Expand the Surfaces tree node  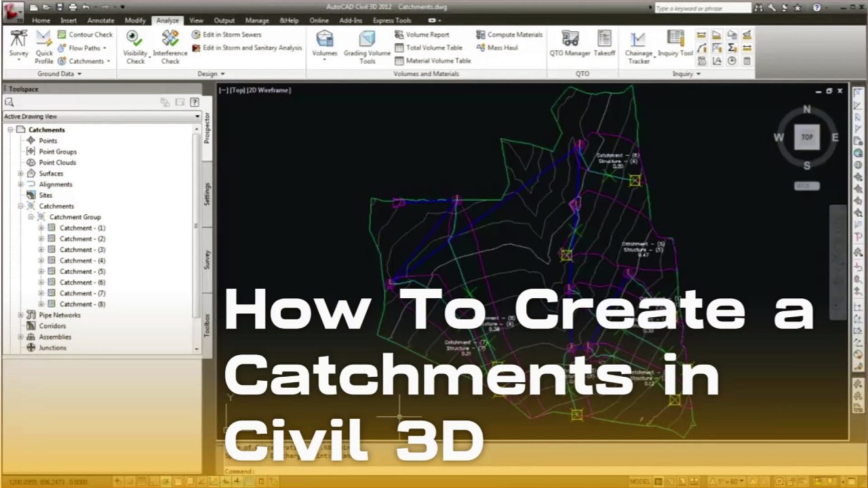[20, 174]
